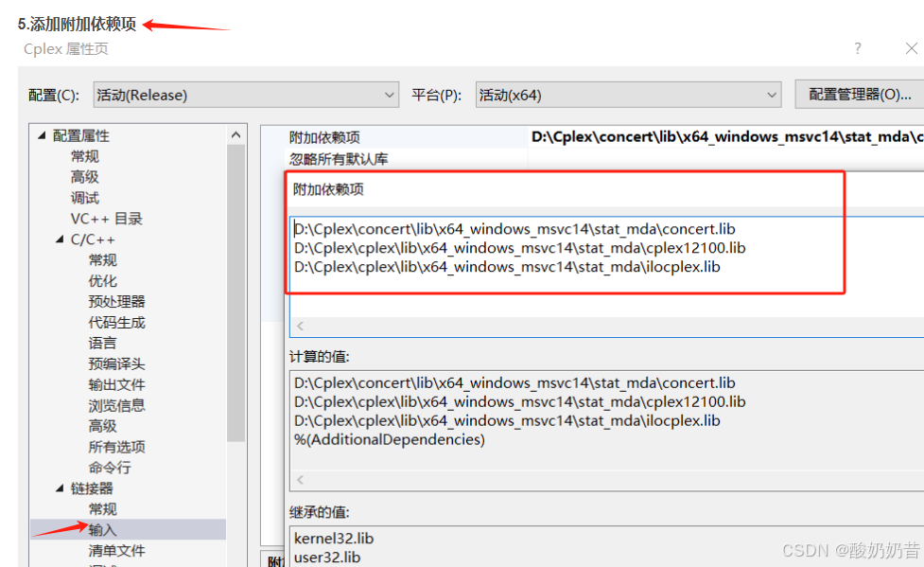Viewport: 924px width, 567px height.
Task: Collapse the 配置属性 tree node
Action: [x=42, y=135]
